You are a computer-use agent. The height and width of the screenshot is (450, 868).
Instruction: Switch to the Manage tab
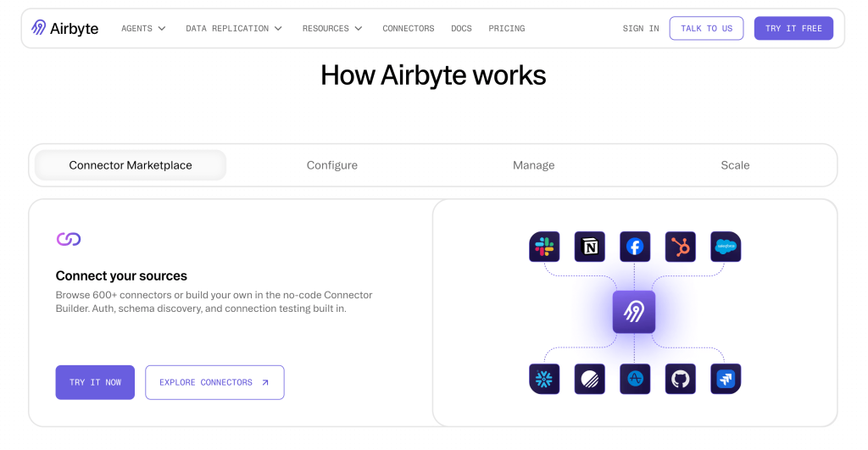534,165
